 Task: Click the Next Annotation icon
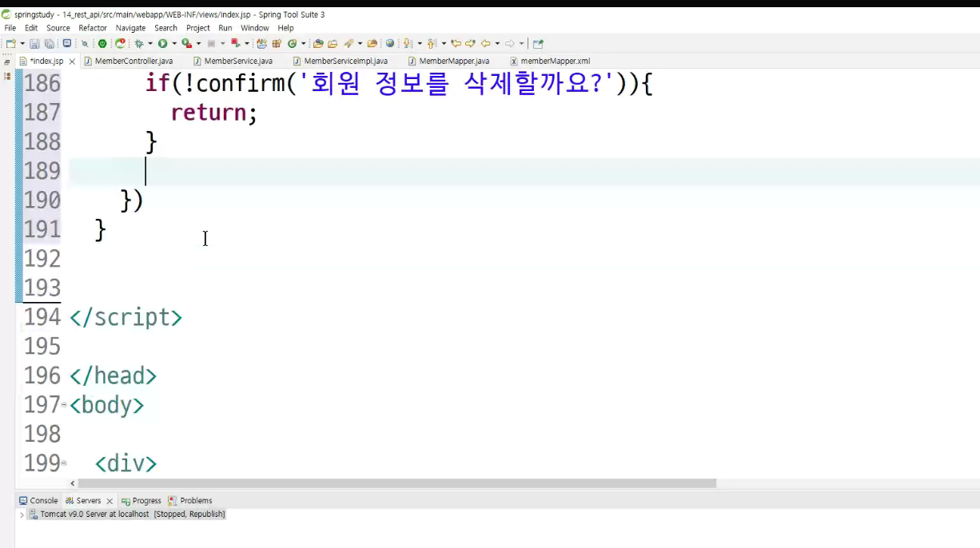pyautogui.click(x=407, y=44)
